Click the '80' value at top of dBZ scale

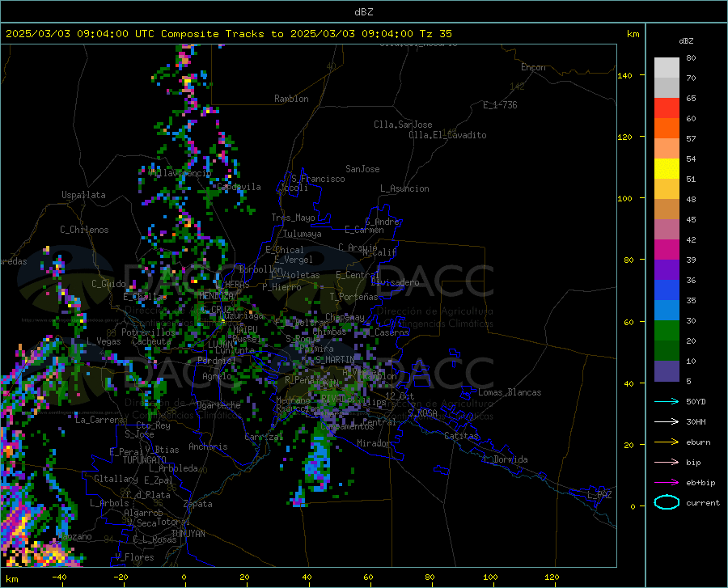691,58
